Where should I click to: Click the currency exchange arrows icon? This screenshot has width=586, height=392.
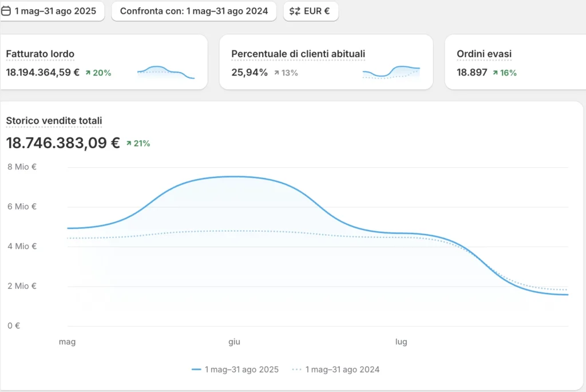coord(295,11)
